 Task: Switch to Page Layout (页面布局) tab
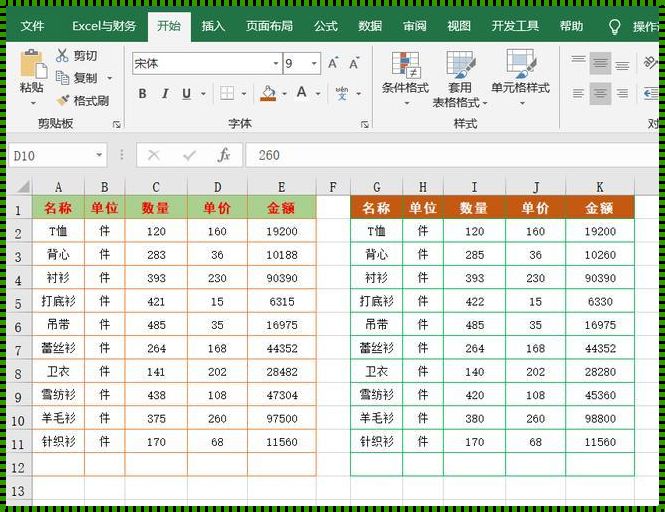click(x=270, y=26)
